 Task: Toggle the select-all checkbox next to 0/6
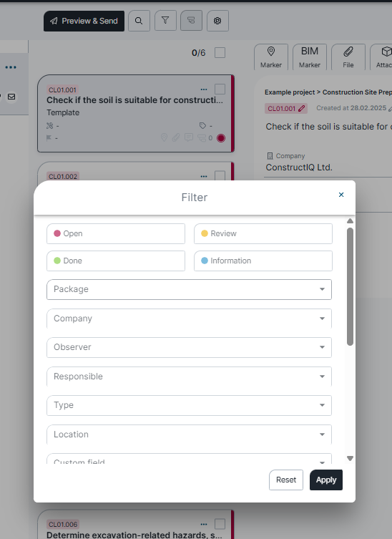click(220, 52)
